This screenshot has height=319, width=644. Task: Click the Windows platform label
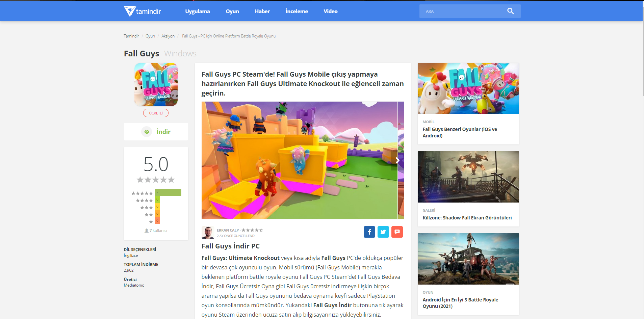tap(180, 54)
